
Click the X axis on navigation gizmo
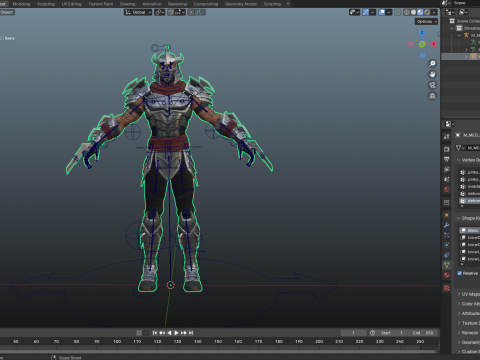pyautogui.click(x=434, y=44)
